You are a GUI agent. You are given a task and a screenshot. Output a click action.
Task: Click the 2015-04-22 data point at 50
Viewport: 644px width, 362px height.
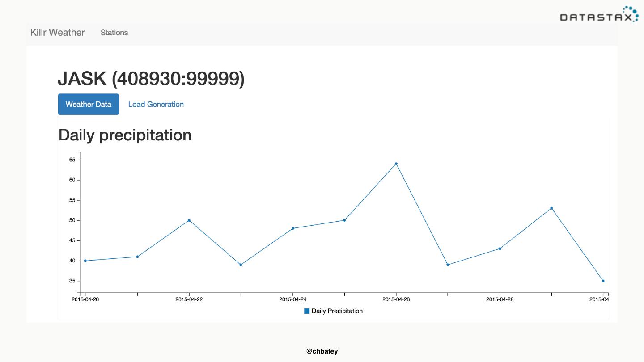[x=189, y=220]
